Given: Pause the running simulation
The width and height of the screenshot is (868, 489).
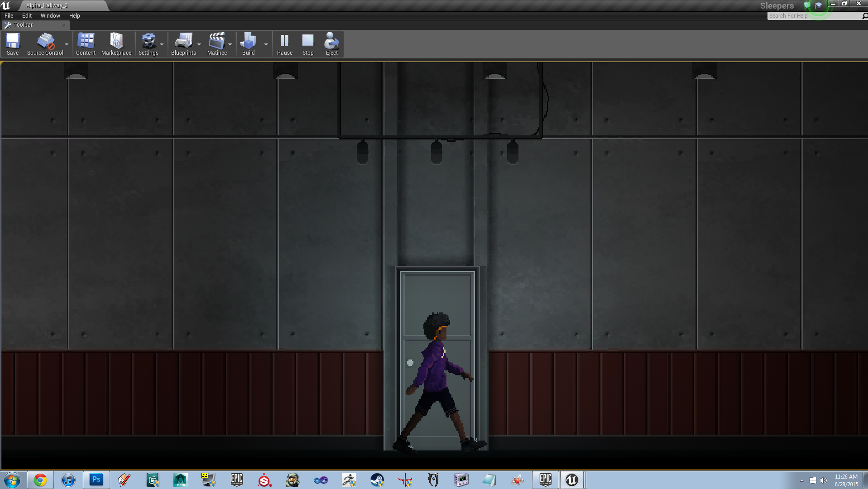Looking at the screenshot, I should click(285, 44).
